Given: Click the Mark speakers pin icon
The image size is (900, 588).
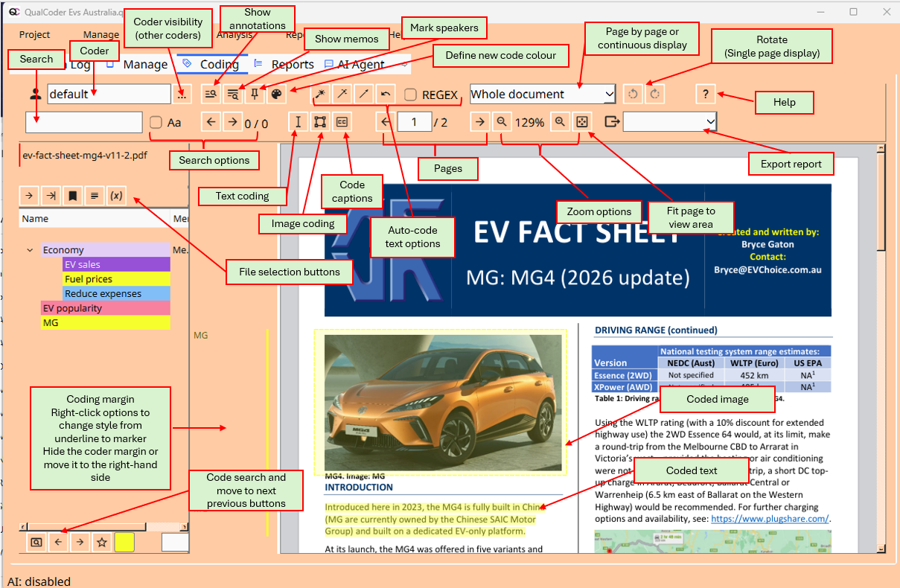Looking at the screenshot, I should pyautogui.click(x=255, y=94).
